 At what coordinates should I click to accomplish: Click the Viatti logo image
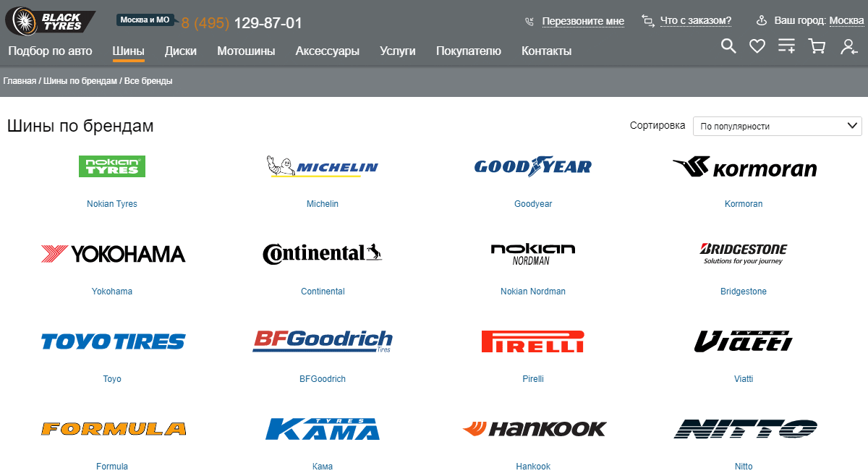(x=744, y=341)
